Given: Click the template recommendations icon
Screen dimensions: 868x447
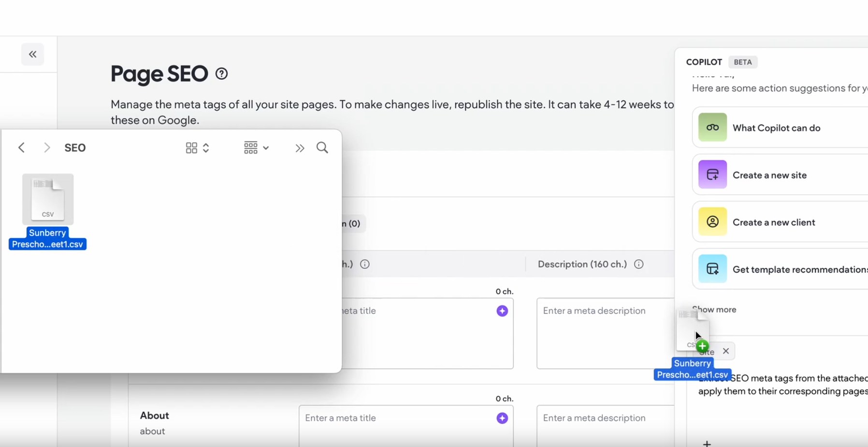Looking at the screenshot, I should (712, 269).
